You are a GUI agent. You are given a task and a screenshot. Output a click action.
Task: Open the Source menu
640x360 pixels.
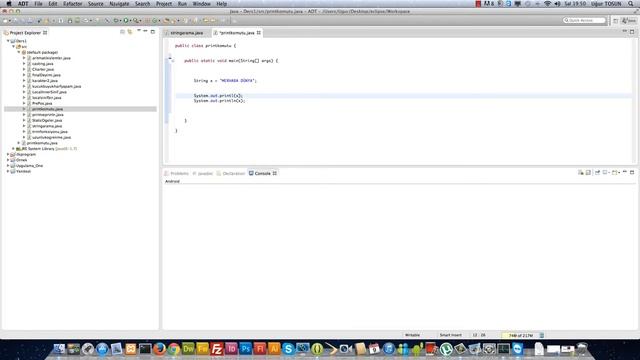point(96,4)
